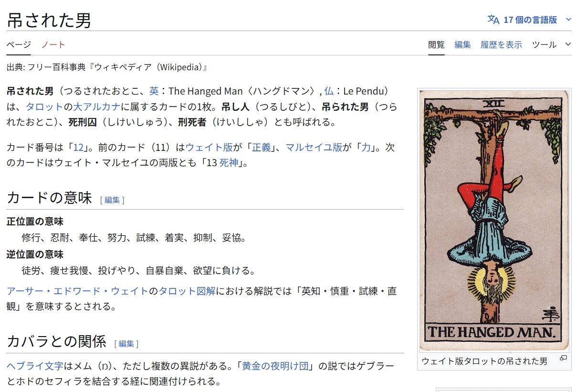Open the 編集 tab
This screenshot has height=392, width=577.
coord(462,44)
